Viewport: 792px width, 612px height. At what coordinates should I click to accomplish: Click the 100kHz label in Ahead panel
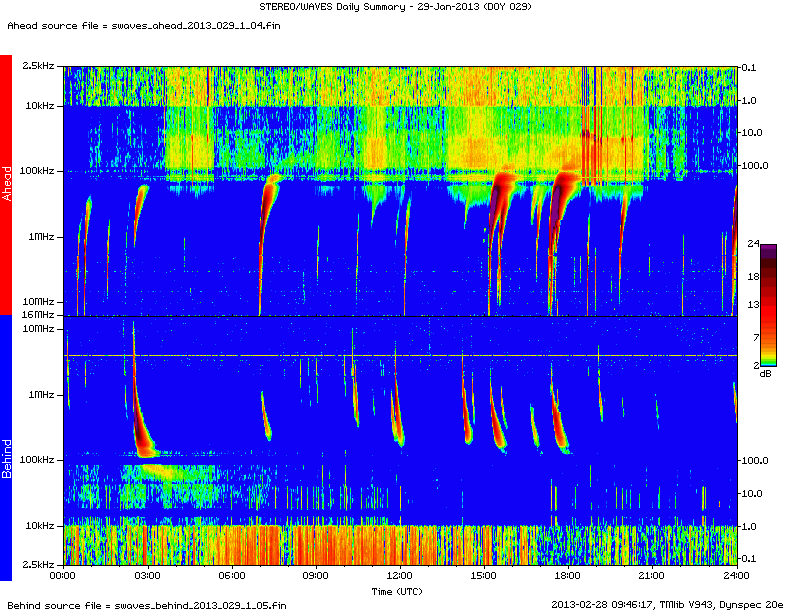point(39,171)
